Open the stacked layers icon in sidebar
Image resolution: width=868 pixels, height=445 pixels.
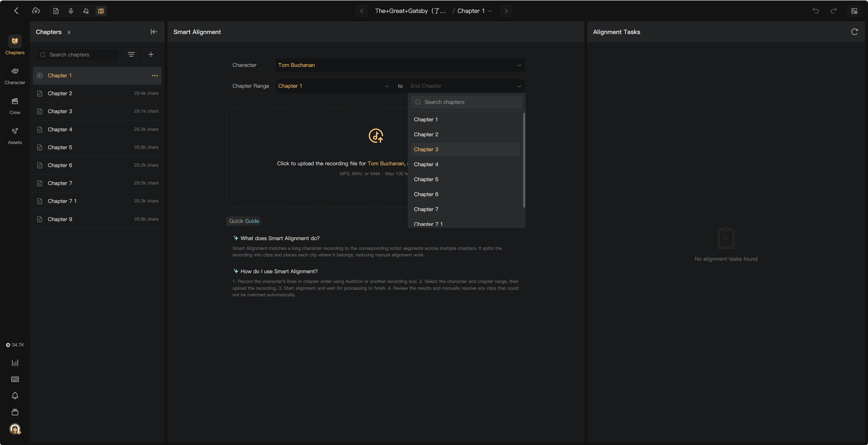15,412
